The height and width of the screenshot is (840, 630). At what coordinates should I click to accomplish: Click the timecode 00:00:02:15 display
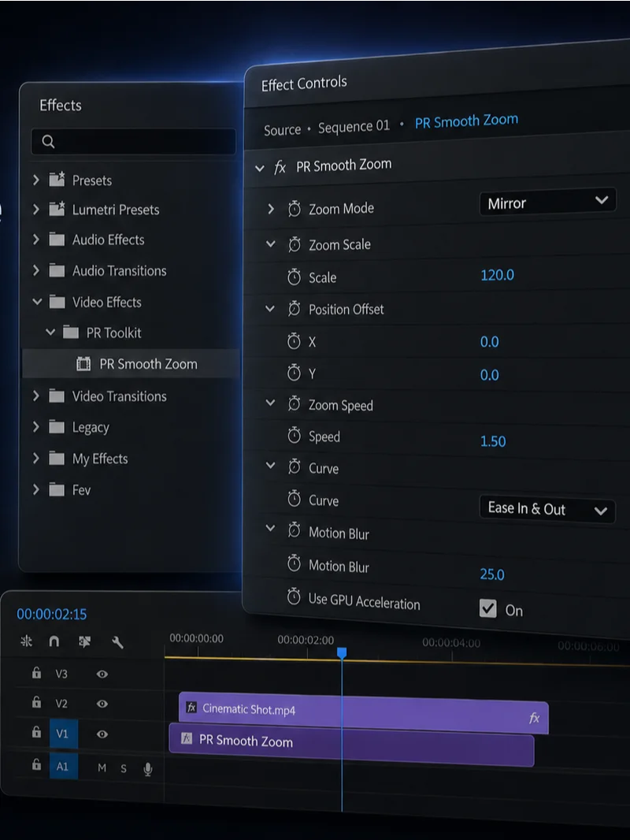point(51,614)
